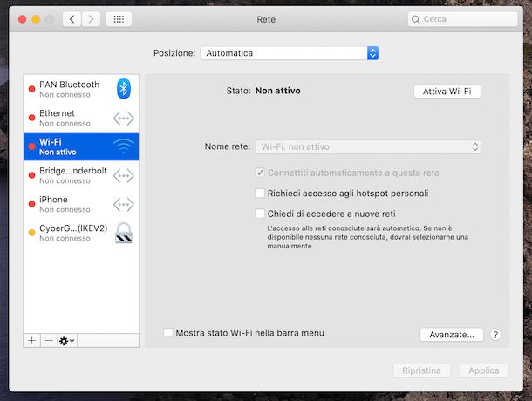Click the VPN padlock icon for CyberG
Viewport: 532px width, 401px height.
124,233
